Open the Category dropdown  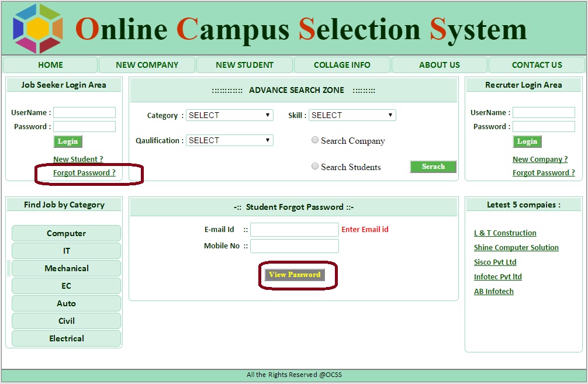[x=229, y=115]
